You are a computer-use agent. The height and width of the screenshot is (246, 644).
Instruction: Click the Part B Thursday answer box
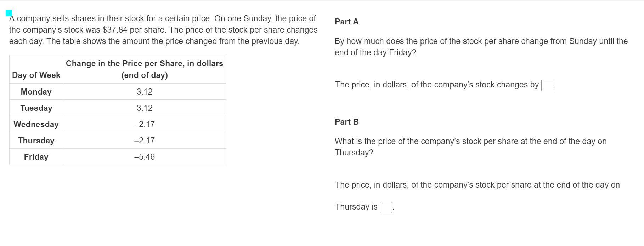pos(386,207)
